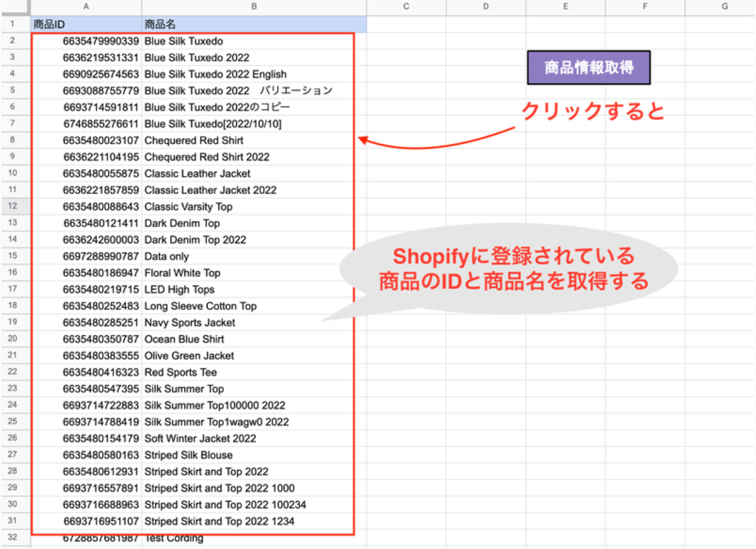Select the 'Blue Silk Tuxedo 2022 バリエーション' cell
Screen dimensions: 756x549
click(x=254, y=91)
